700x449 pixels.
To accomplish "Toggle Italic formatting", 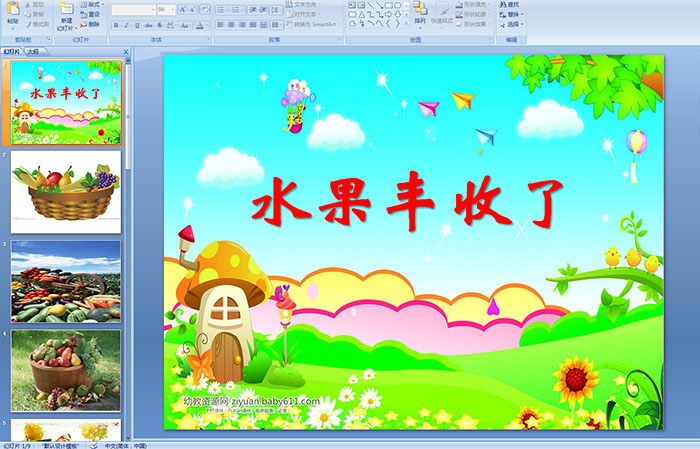I will click(x=126, y=25).
